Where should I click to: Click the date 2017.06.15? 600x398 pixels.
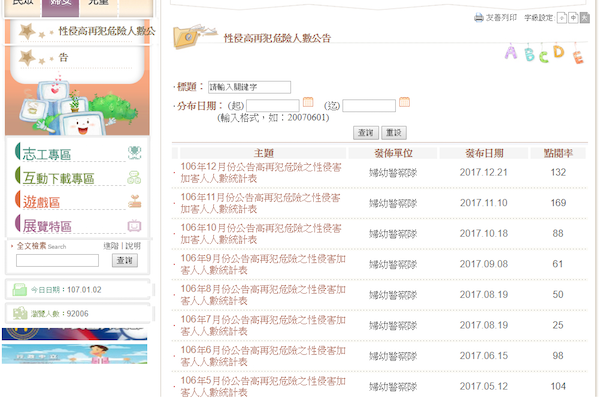(x=484, y=356)
